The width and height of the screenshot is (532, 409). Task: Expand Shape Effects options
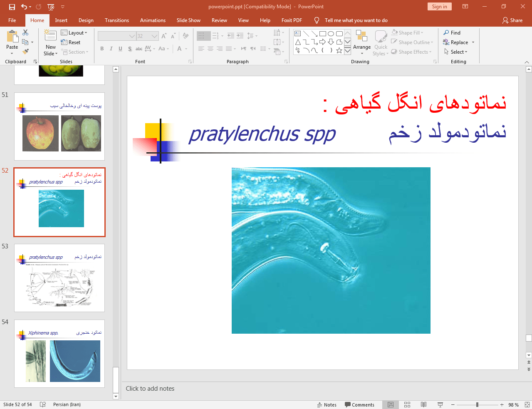411,52
